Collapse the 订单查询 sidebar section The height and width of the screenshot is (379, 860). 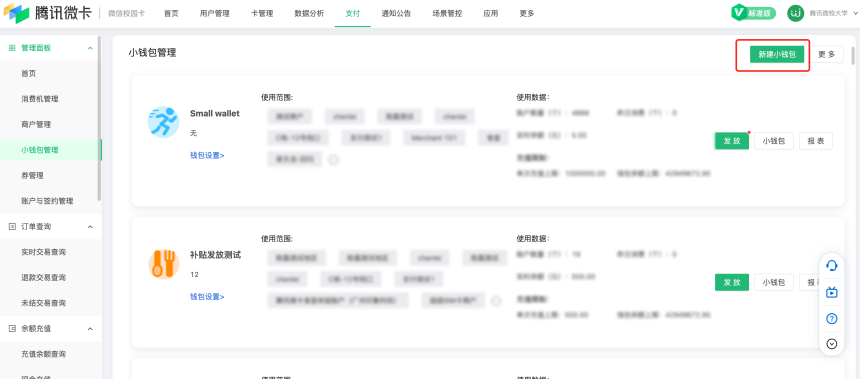[x=90, y=227]
